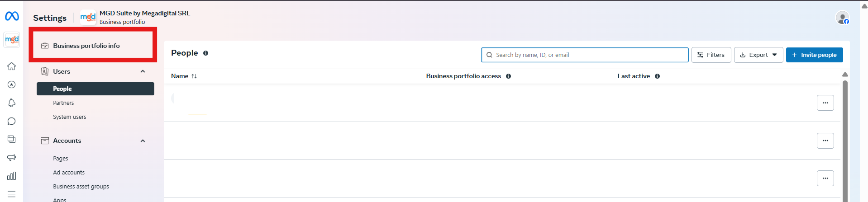This screenshot has height=202, width=868.
Task: Click the hamburger all tools icon
Action: point(12,194)
